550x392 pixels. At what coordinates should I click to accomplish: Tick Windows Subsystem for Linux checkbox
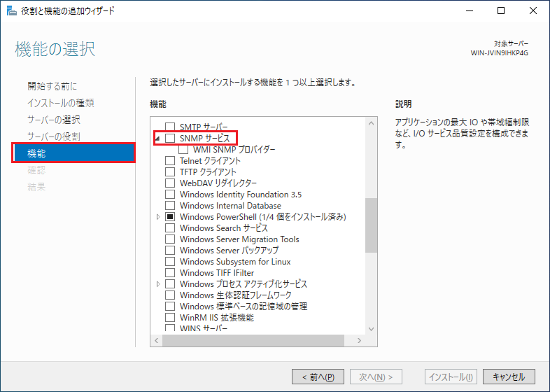point(170,262)
